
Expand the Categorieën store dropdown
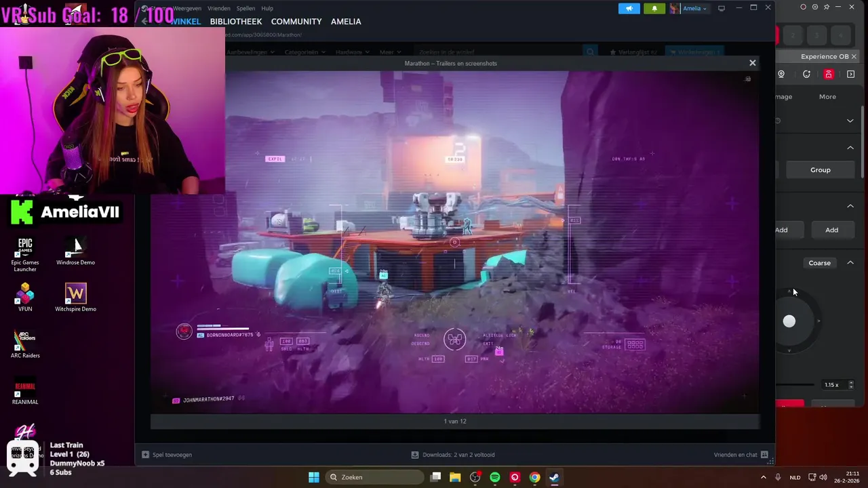(x=304, y=52)
